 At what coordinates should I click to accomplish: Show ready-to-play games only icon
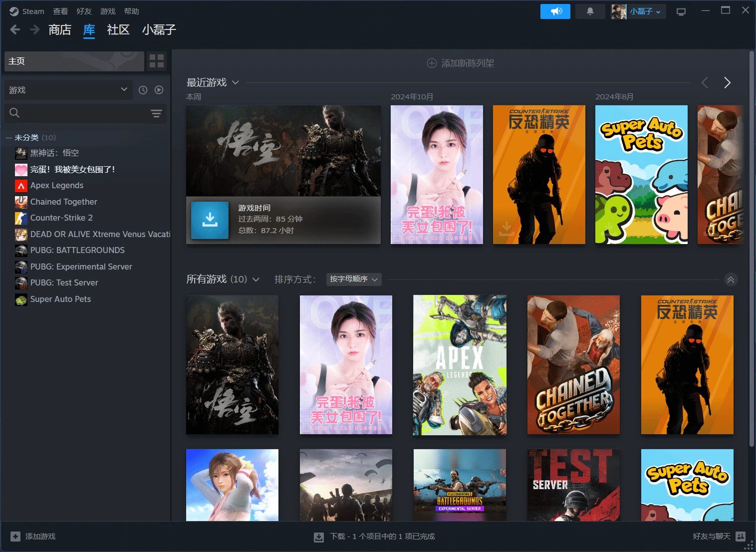159,90
